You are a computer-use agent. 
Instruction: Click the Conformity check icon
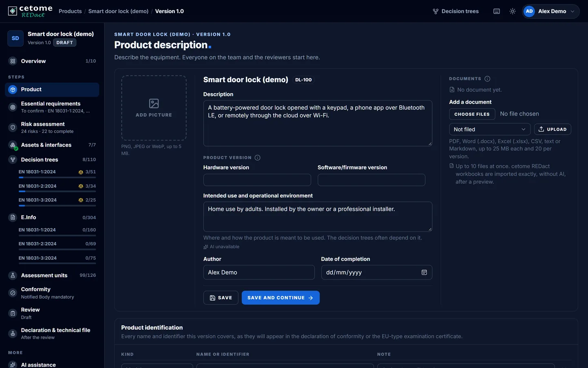pyautogui.click(x=13, y=293)
